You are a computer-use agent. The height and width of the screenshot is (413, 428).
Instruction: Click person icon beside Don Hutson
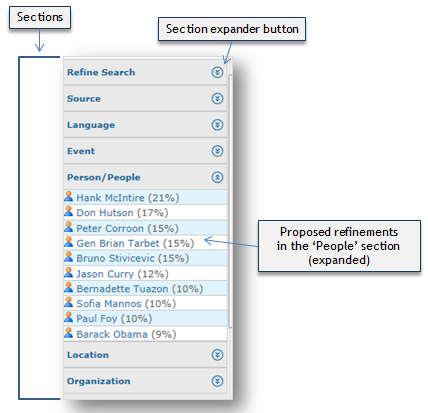[x=68, y=211]
